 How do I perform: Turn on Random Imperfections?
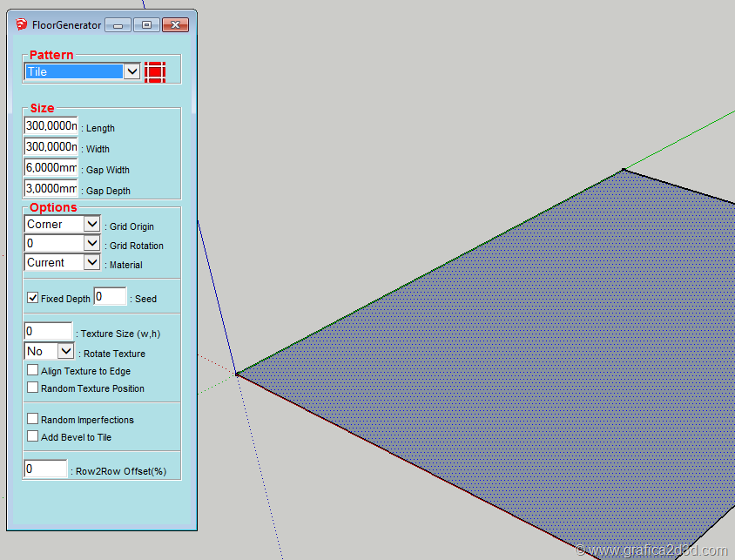pyautogui.click(x=33, y=419)
